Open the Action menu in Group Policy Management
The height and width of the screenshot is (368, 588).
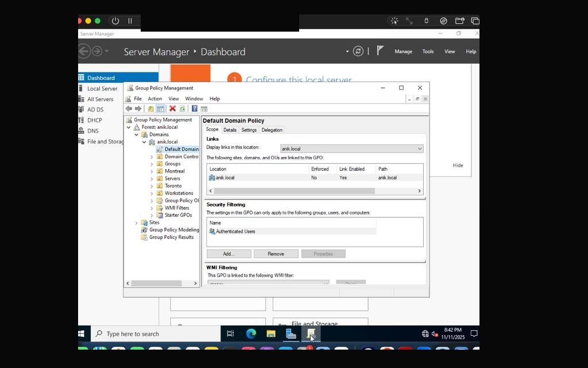pyautogui.click(x=155, y=99)
